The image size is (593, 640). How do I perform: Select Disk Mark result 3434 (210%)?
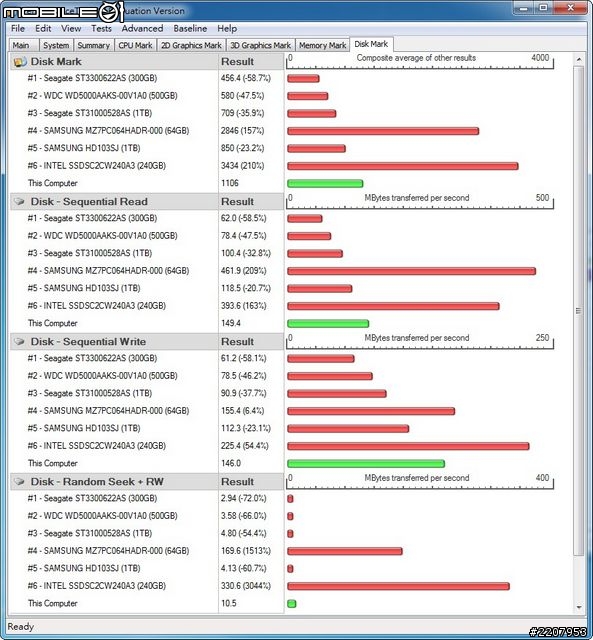click(242, 166)
